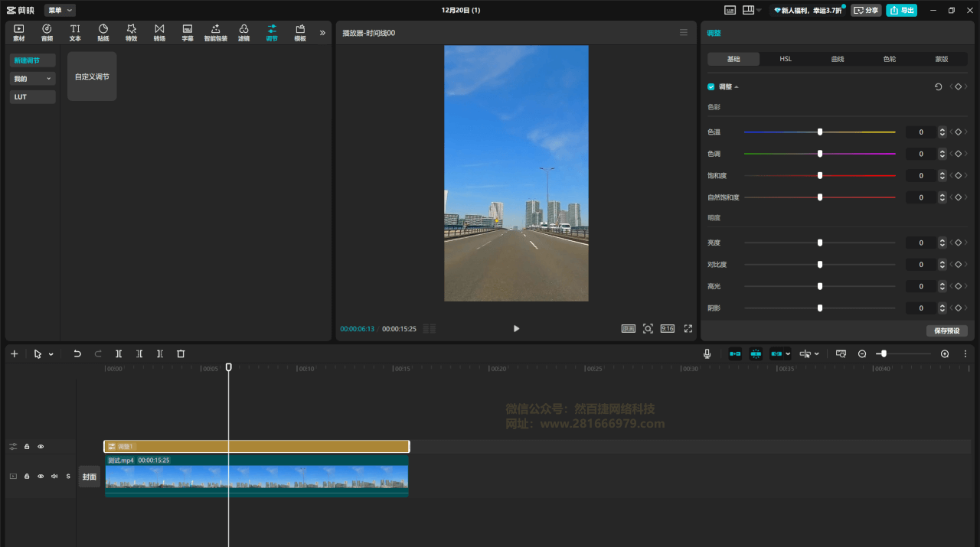Mute the audio of the video track
The image size is (980, 547).
(54, 476)
